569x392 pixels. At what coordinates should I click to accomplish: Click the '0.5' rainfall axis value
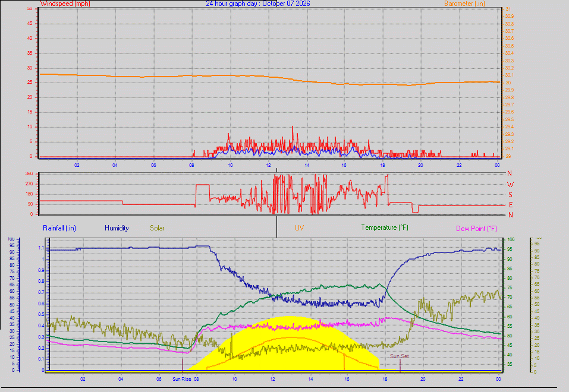(x=41, y=314)
